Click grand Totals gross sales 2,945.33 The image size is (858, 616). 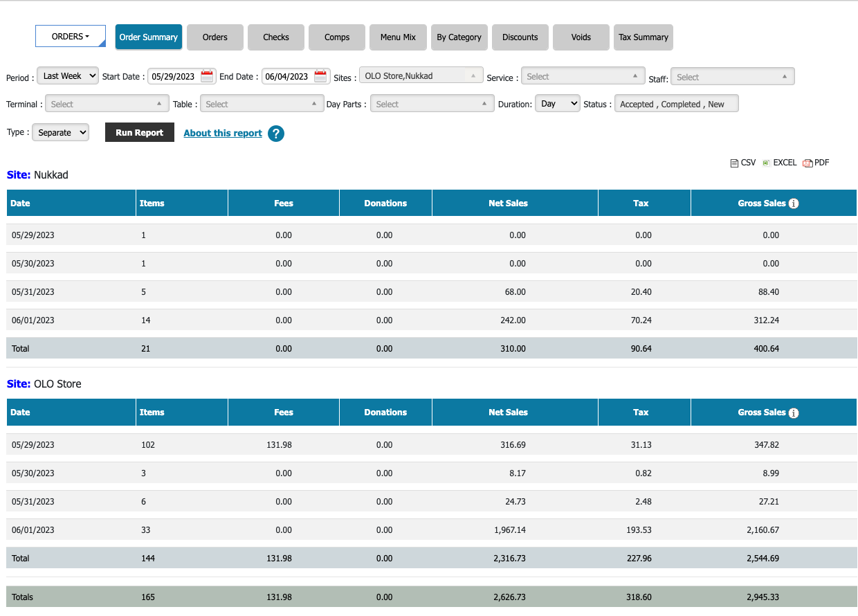[x=763, y=597]
